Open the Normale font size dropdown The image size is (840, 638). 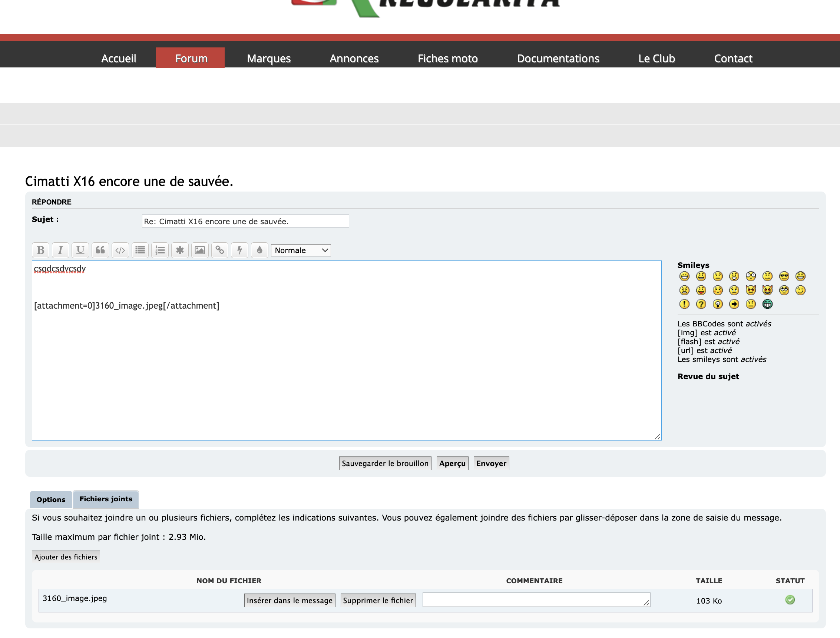(301, 250)
